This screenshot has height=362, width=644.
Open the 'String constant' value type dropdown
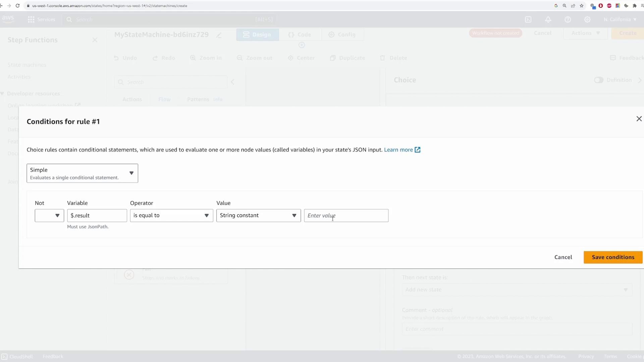tap(259, 216)
